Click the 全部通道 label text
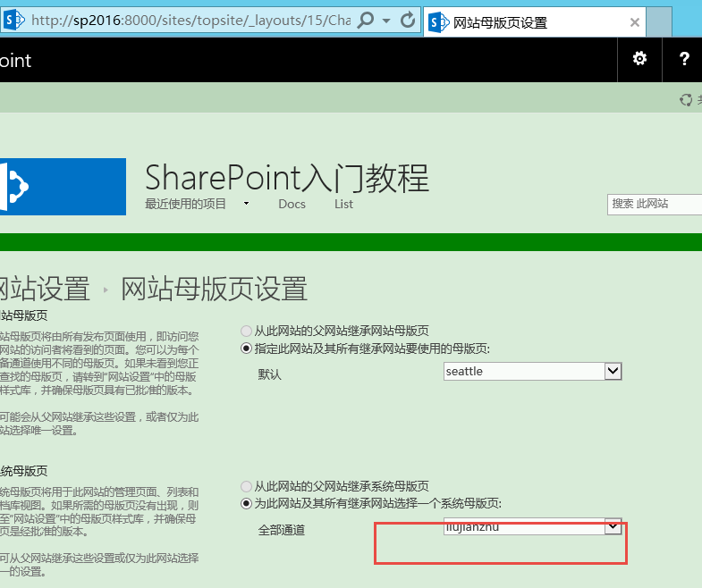702x588 pixels. click(x=281, y=530)
